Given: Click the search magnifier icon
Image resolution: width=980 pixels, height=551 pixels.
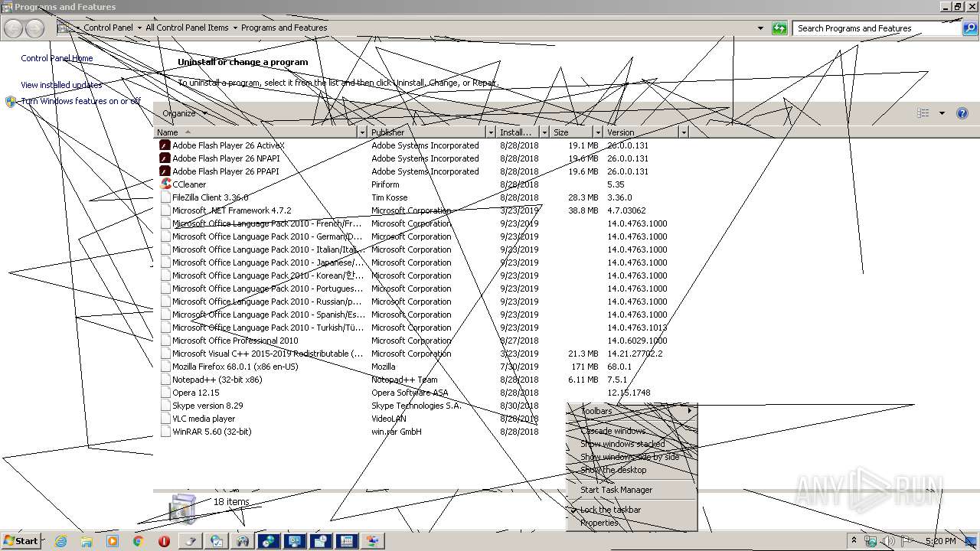Looking at the screenshot, I should (969, 28).
